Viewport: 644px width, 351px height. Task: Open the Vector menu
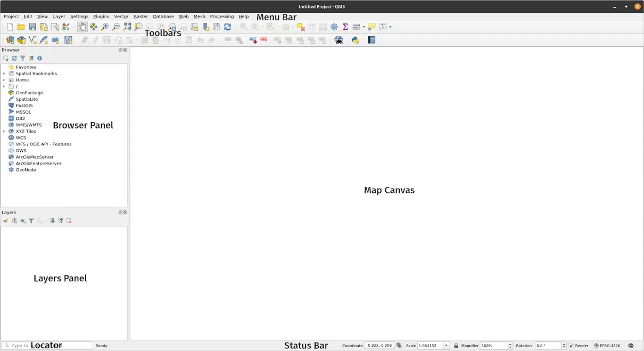(x=121, y=17)
